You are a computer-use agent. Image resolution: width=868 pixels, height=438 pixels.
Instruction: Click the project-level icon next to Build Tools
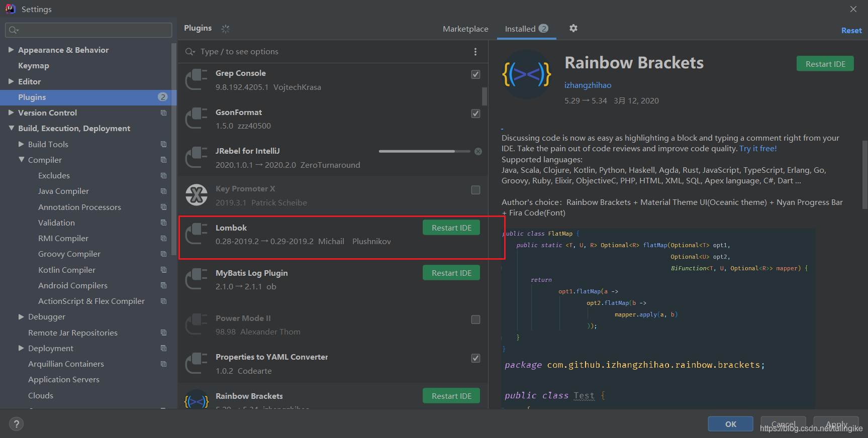pos(163,144)
